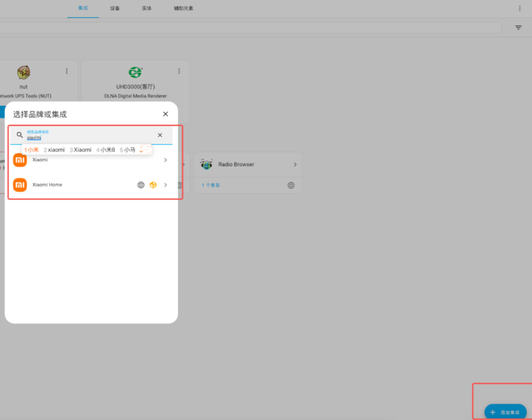Screen dimensions: 532x420
Task: Open Radio Browser 1 个条目 link
Action: click(211, 185)
